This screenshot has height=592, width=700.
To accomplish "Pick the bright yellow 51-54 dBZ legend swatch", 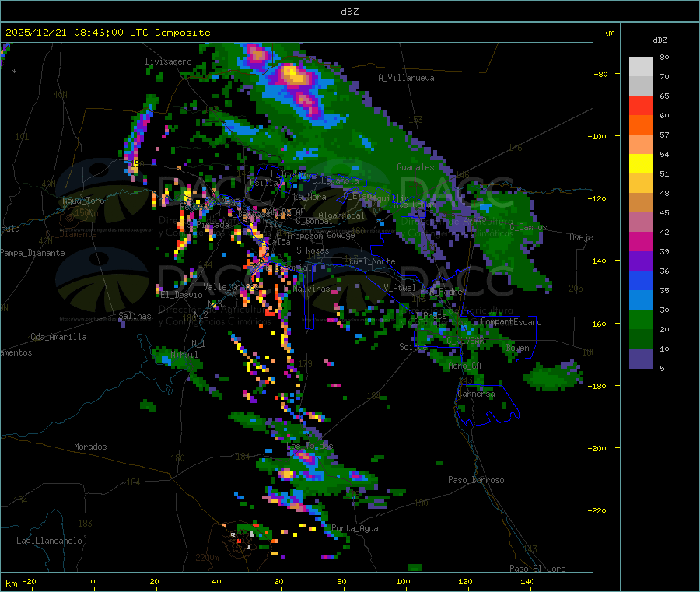I will click(641, 164).
